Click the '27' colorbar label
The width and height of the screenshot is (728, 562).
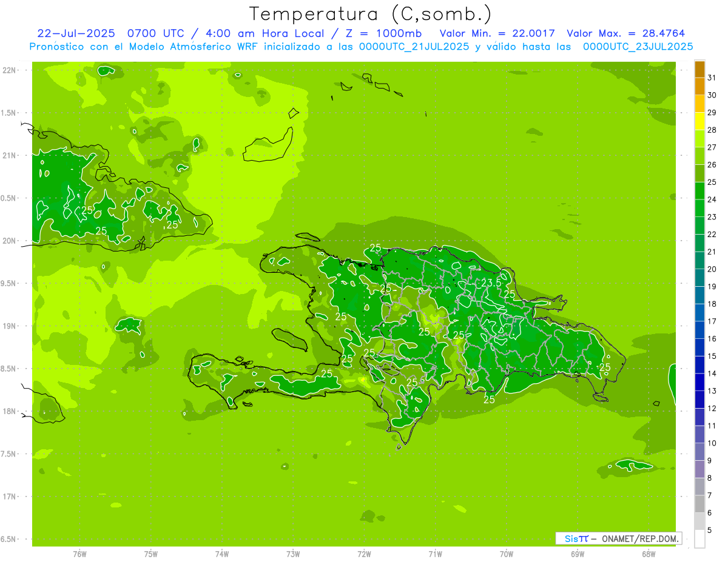click(712, 147)
